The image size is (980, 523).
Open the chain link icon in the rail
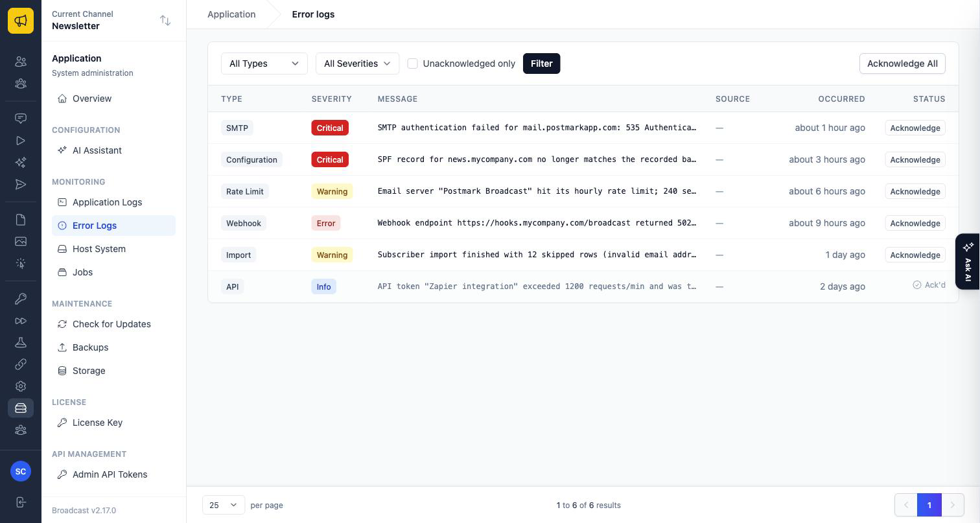pyautogui.click(x=21, y=364)
